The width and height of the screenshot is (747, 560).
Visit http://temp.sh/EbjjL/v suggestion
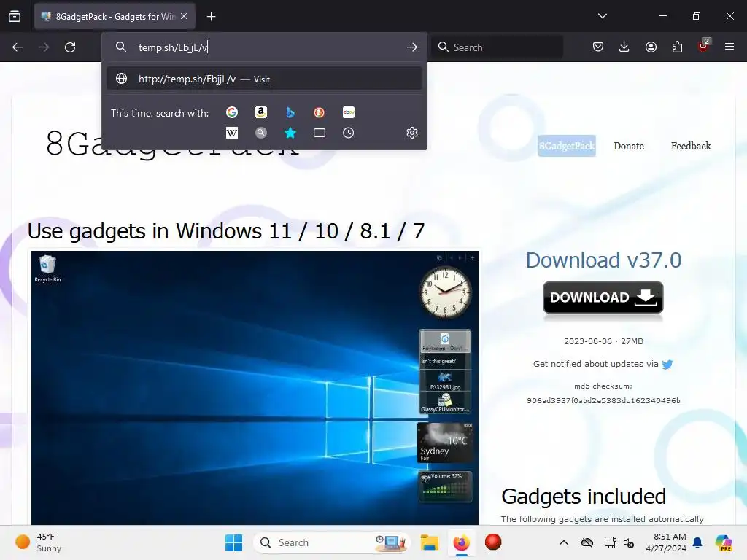pos(264,79)
